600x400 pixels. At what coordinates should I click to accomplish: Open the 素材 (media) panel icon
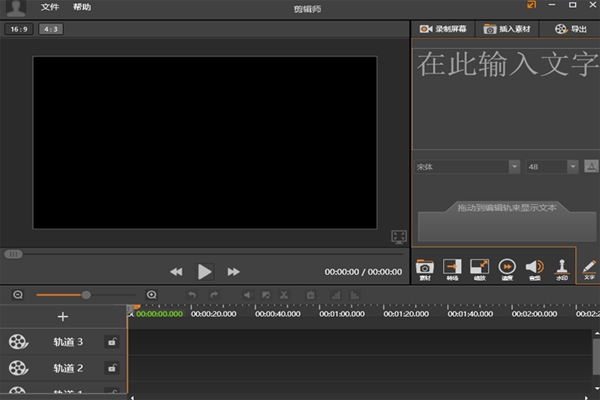point(424,268)
